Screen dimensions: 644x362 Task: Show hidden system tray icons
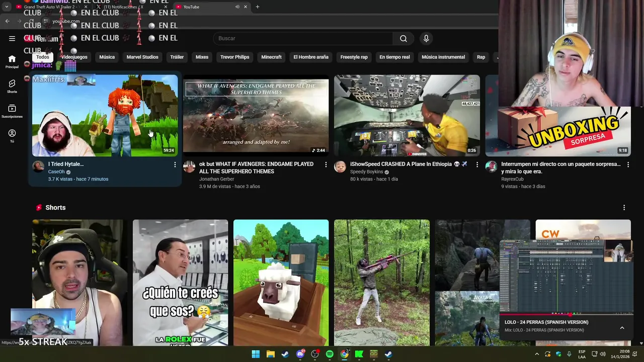coord(537,354)
